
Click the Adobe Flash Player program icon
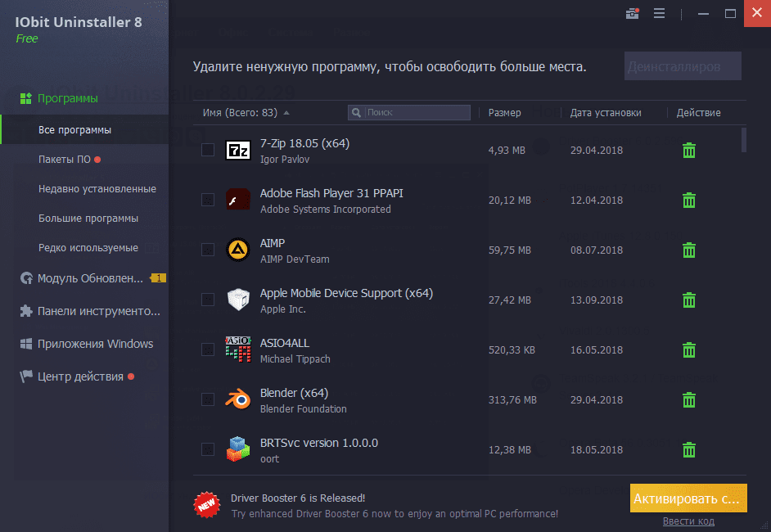tap(238, 201)
